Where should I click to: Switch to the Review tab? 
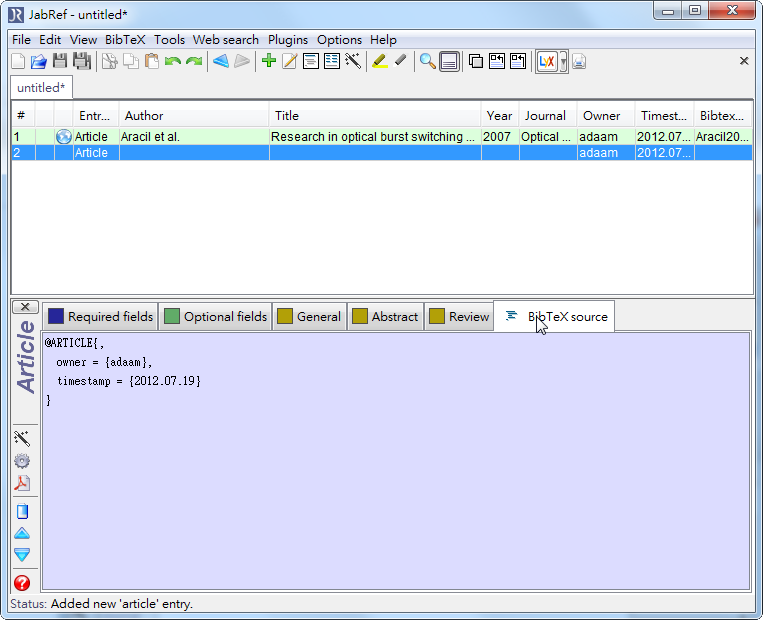459,316
